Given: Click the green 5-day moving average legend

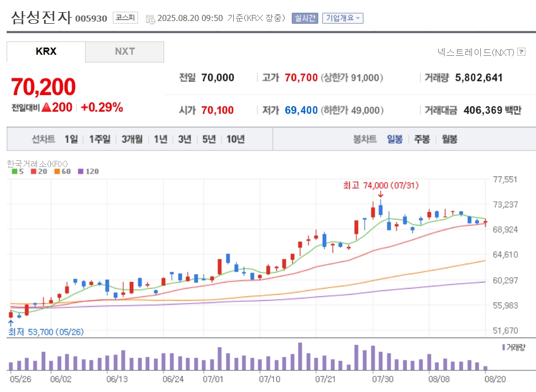Looking at the screenshot, I should pos(18,171).
